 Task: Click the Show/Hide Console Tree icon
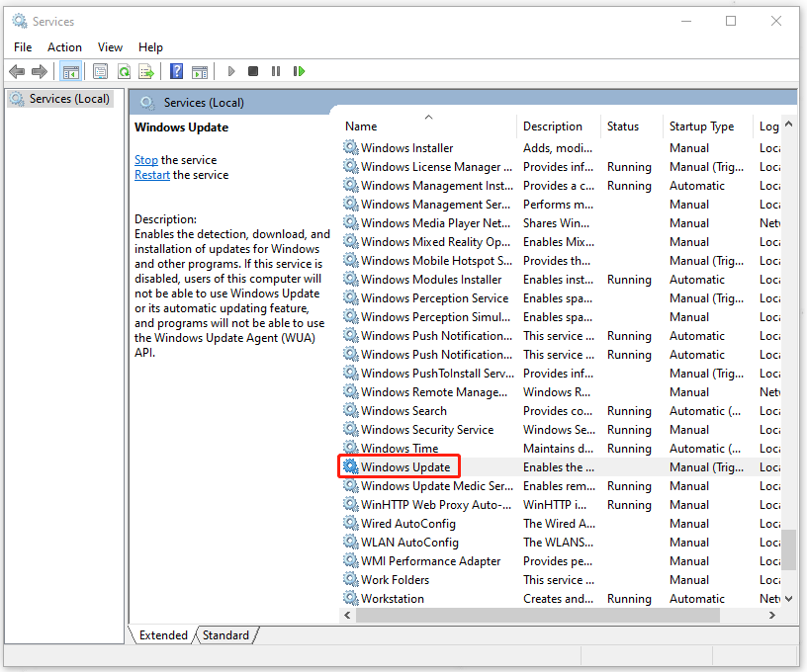tap(70, 71)
